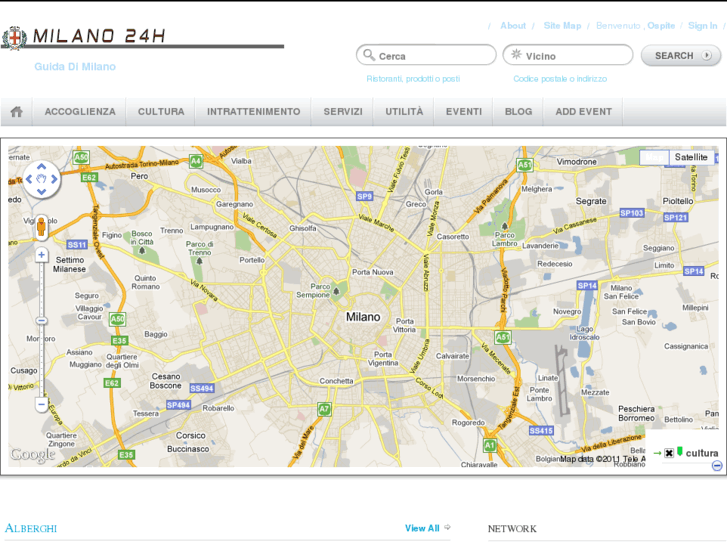This screenshot has height=545, width=727.
Task: Click the SEARCH button
Action: pos(681,56)
